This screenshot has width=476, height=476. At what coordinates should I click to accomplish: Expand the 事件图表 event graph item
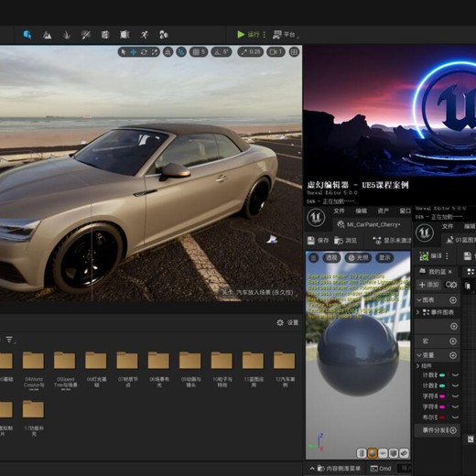pos(418,312)
